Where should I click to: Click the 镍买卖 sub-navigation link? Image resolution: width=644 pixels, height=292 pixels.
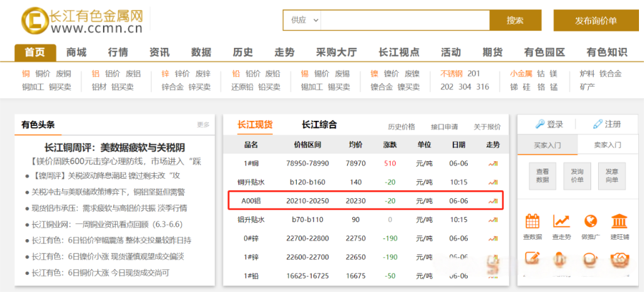tap(409, 87)
